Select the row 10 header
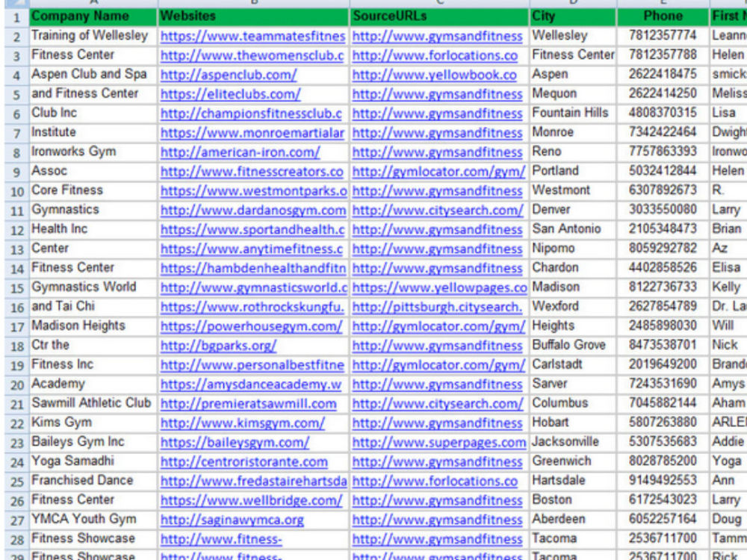The image size is (747, 560). tap(16, 191)
